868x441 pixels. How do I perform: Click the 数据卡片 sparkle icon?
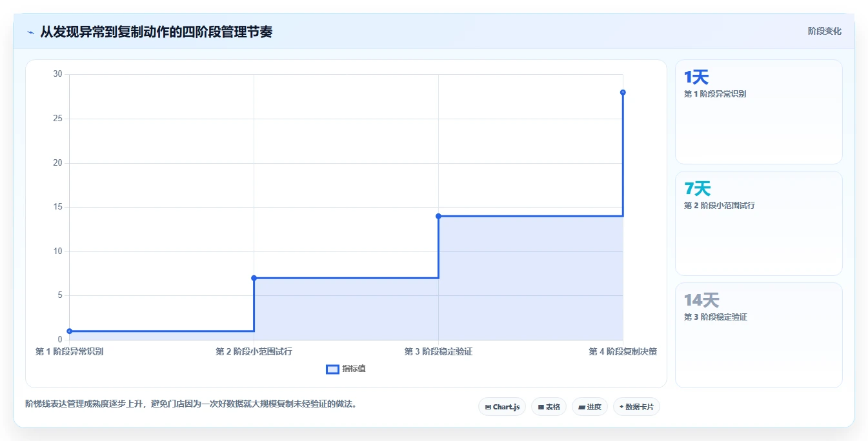pyautogui.click(x=621, y=407)
